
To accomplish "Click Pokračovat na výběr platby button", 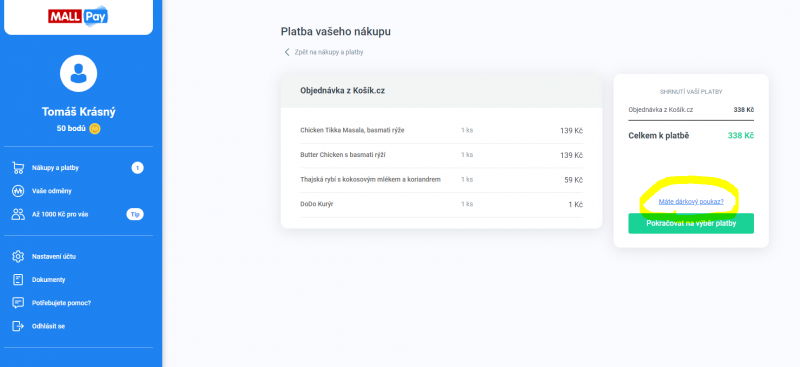I will [x=691, y=224].
